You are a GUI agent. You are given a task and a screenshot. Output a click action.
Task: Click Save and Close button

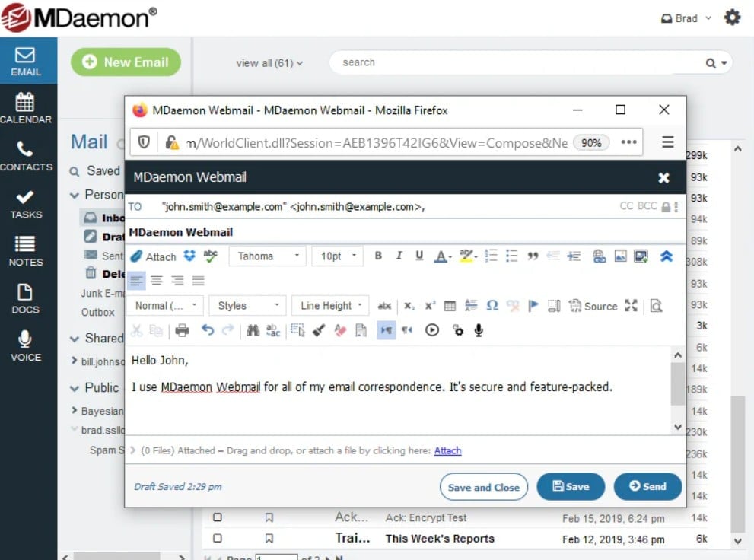pos(483,487)
